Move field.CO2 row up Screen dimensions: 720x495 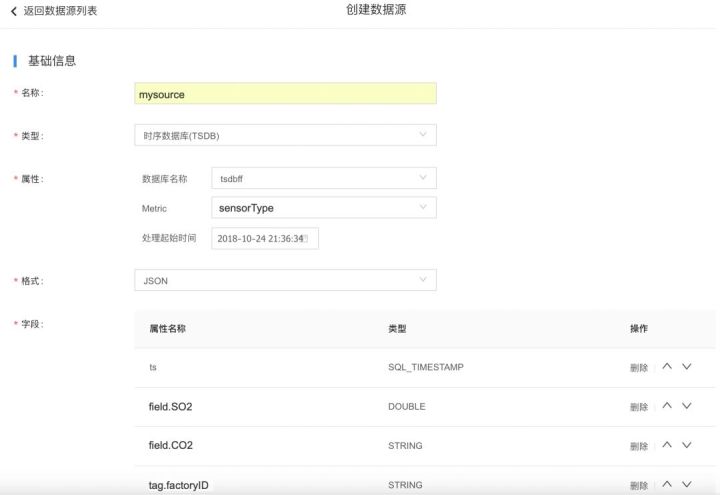pyautogui.click(x=667, y=445)
